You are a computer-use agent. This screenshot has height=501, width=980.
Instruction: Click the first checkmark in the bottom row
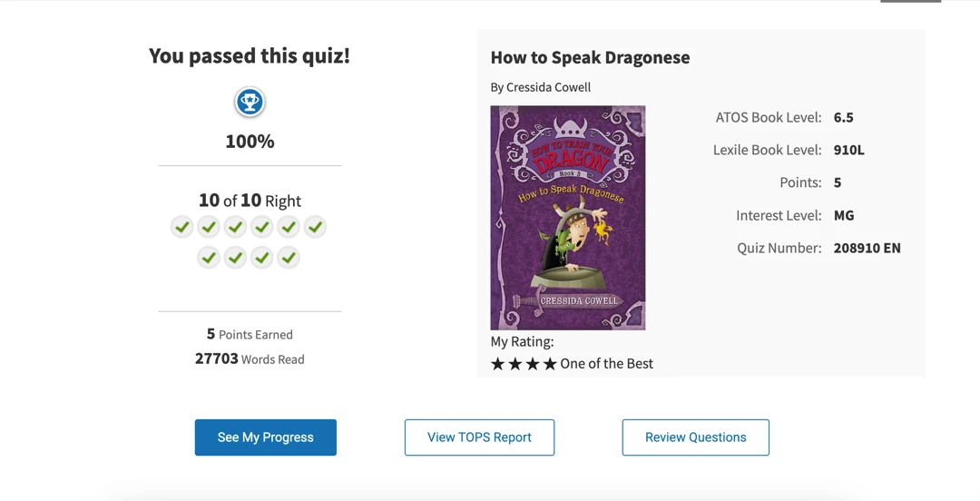(209, 257)
